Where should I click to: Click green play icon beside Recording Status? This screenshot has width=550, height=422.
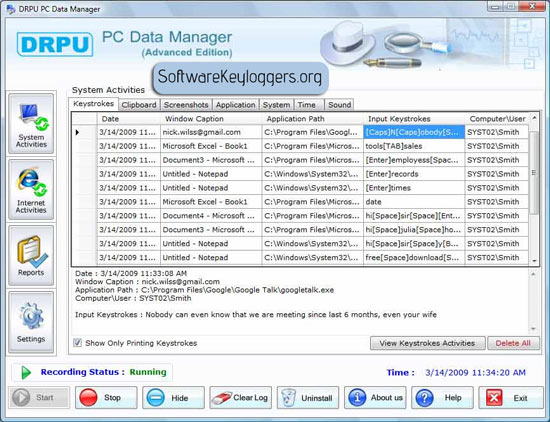(26, 372)
